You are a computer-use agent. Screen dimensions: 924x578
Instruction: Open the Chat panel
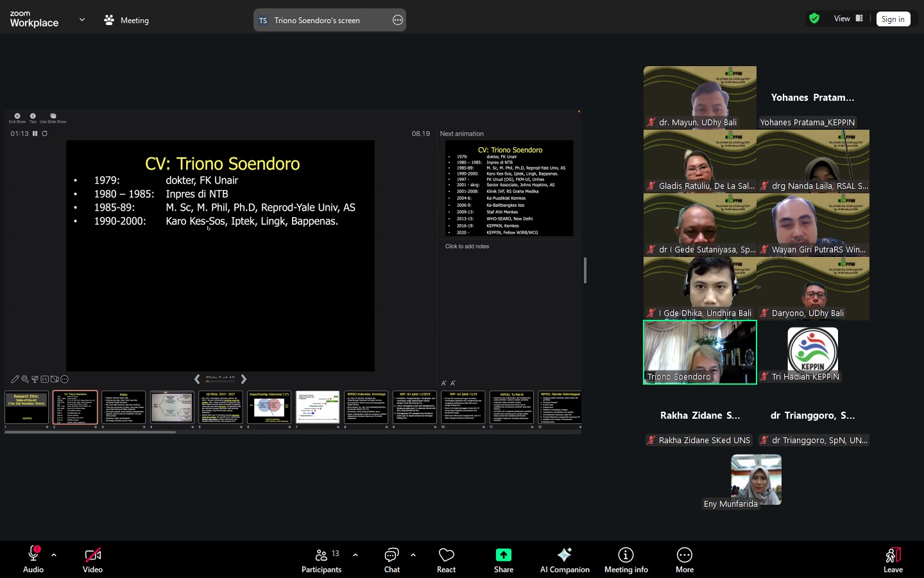tap(391, 559)
